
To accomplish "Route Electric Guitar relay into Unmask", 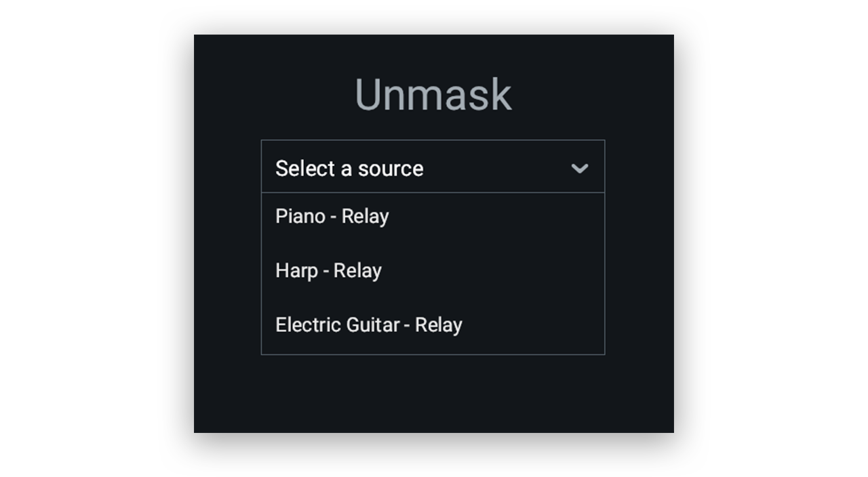I will tap(433, 325).
